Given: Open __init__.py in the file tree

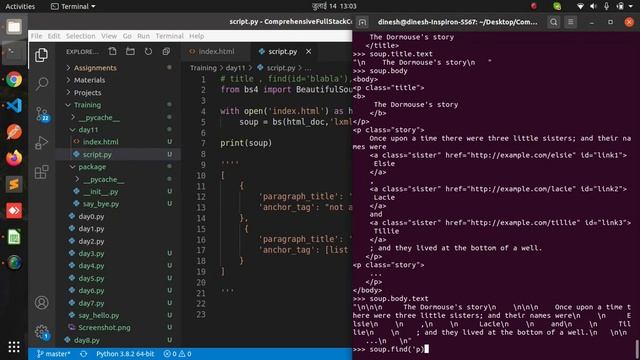Looking at the screenshot, I should 101,191.
